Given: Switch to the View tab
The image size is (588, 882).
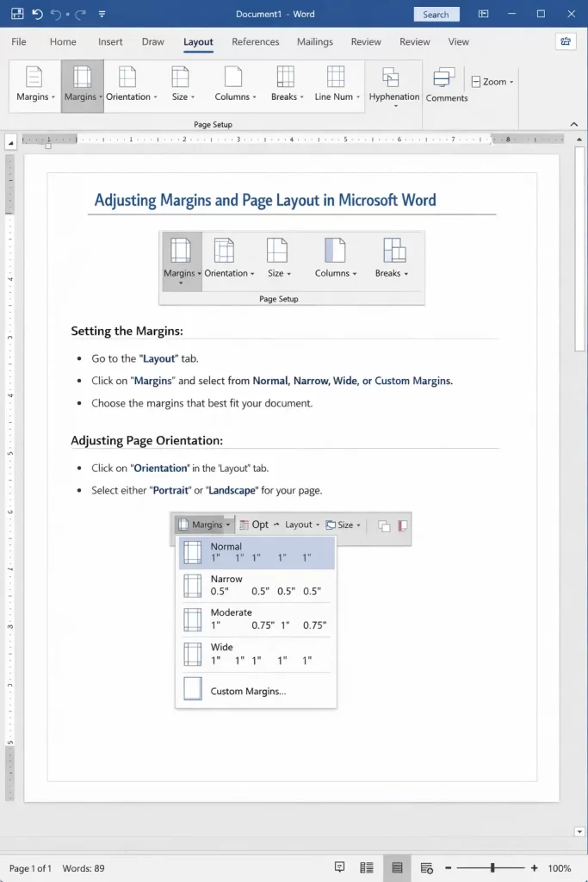Looking at the screenshot, I should 459,41.
